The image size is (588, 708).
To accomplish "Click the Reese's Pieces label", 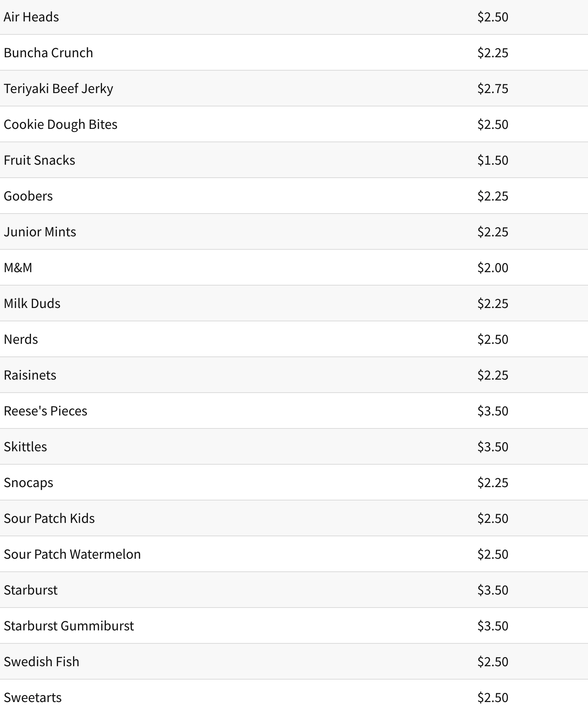I will (45, 411).
